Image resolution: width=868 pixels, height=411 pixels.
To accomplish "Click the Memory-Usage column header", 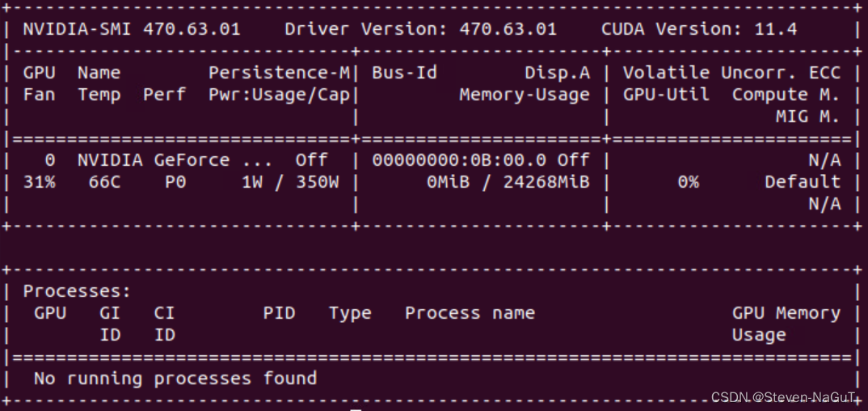I will (x=525, y=95).
